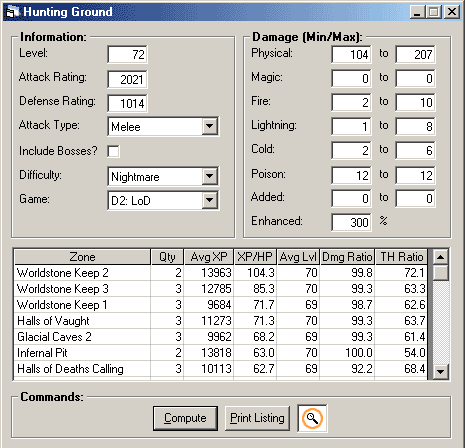
Task: Click the Defense Rating input field
Action: (127, 103)
